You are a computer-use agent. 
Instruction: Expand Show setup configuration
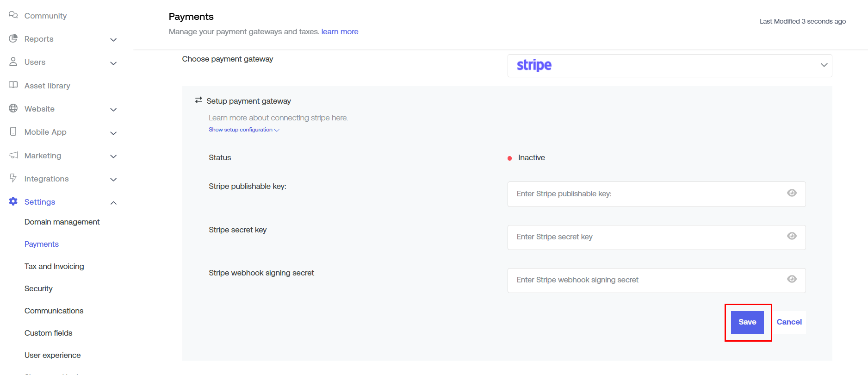pos(243,130)
